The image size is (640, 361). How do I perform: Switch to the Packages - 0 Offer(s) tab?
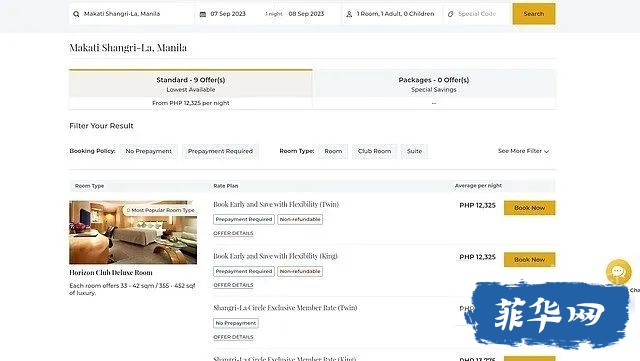(x=434, y=89)
